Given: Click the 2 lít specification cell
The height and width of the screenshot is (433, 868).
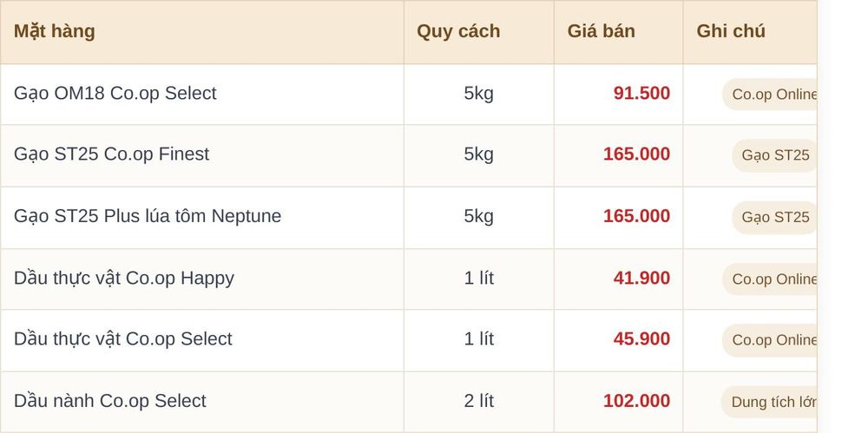Looking at the screenshot, I should (x=479, y=401).
